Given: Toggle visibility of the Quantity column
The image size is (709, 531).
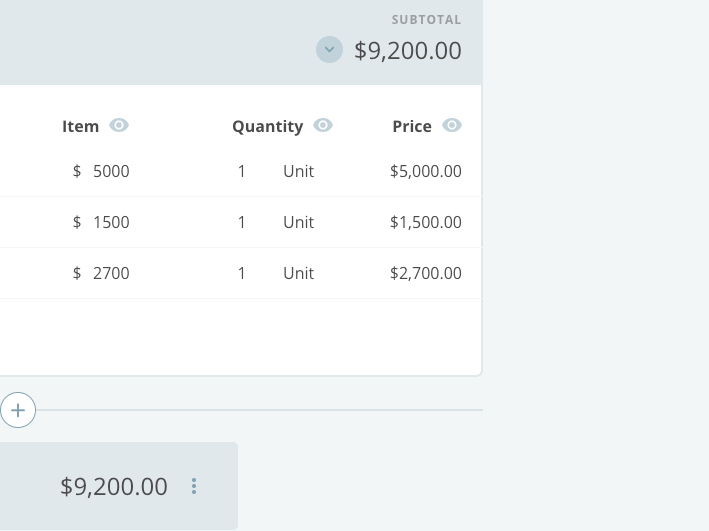Looking at the screenshot, I should 323,125.
